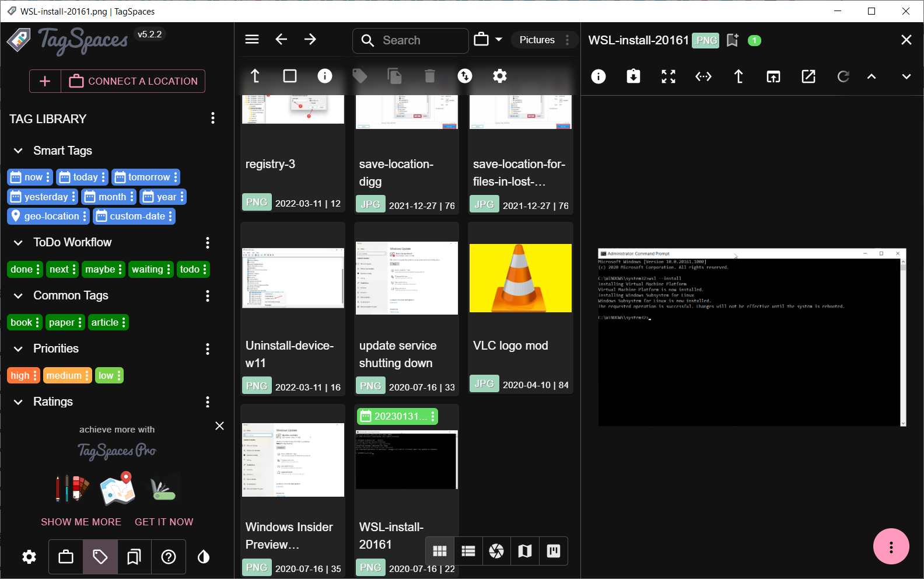This screenshot has width=924, height=579.
Task: Open ToDo Workflow group options menu
Action: tap(208, 243)
